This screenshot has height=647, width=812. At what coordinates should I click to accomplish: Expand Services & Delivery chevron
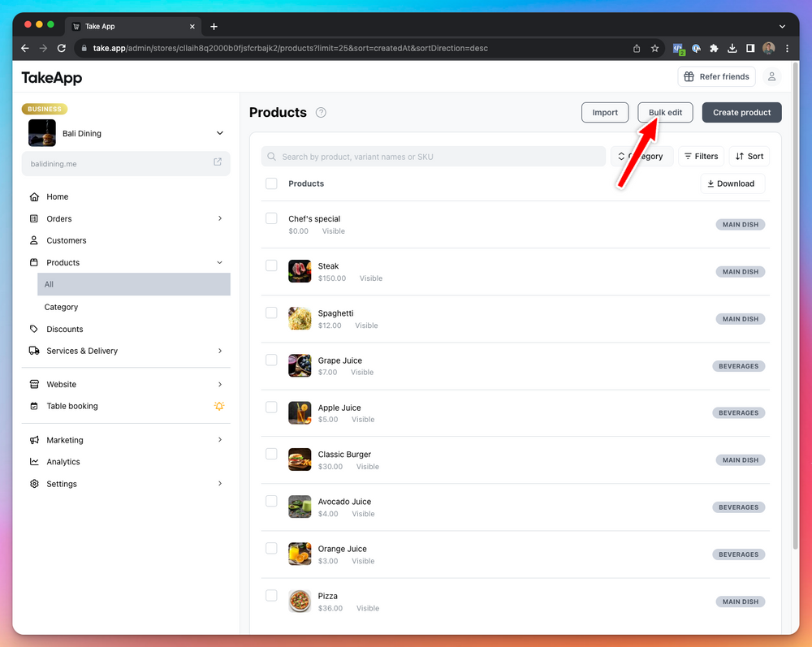click(219, 351)
